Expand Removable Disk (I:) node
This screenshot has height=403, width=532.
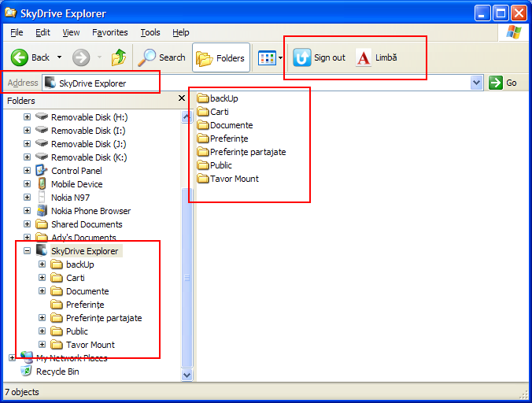[x=27, y=130]
